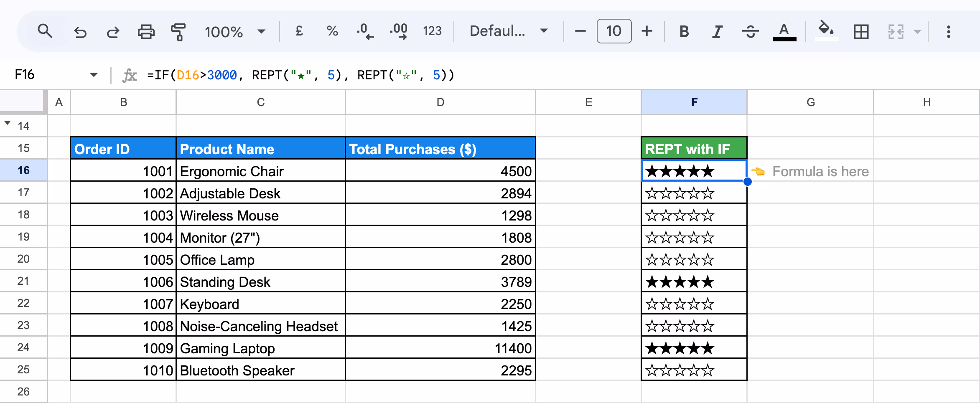Toggle strikethrough formatting
Image resolution: width=980 pixels, height=403 pixels.
pos(751,31)
